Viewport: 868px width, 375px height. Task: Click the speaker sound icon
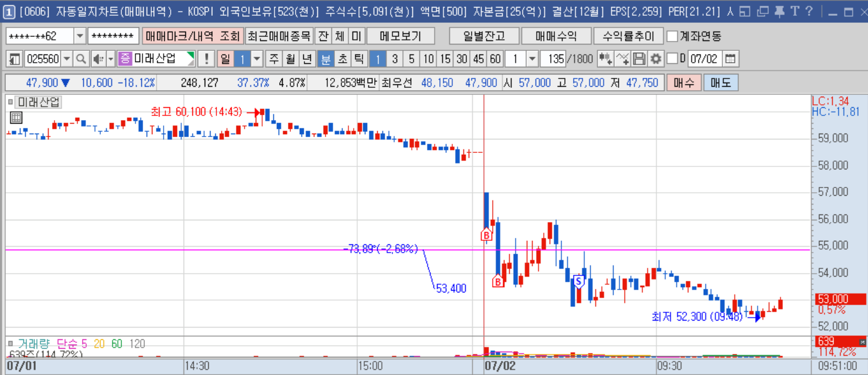pyautogui.click(x=98, y=59)
